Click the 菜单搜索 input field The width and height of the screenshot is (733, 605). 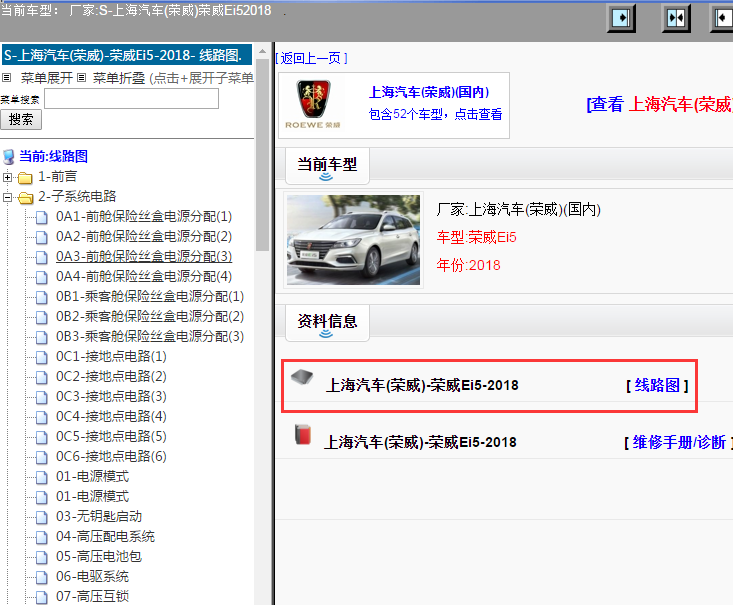[131, 99]
